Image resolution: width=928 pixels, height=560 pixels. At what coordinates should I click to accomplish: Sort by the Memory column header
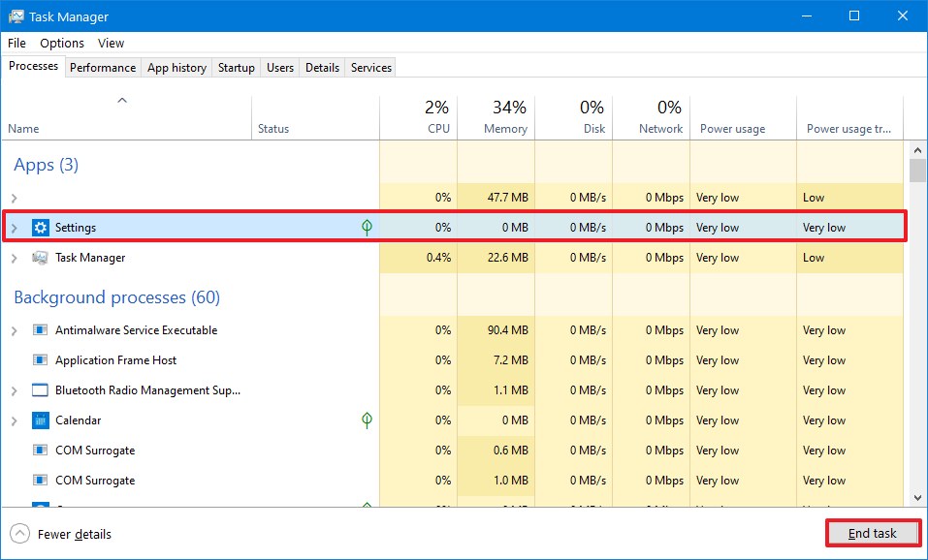(x=496, y=117)
